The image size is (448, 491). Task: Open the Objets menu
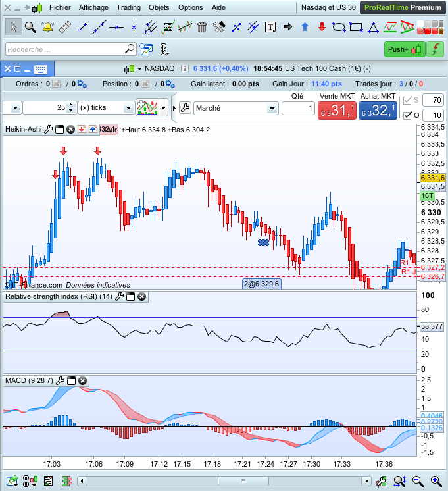tap(159, 7)
